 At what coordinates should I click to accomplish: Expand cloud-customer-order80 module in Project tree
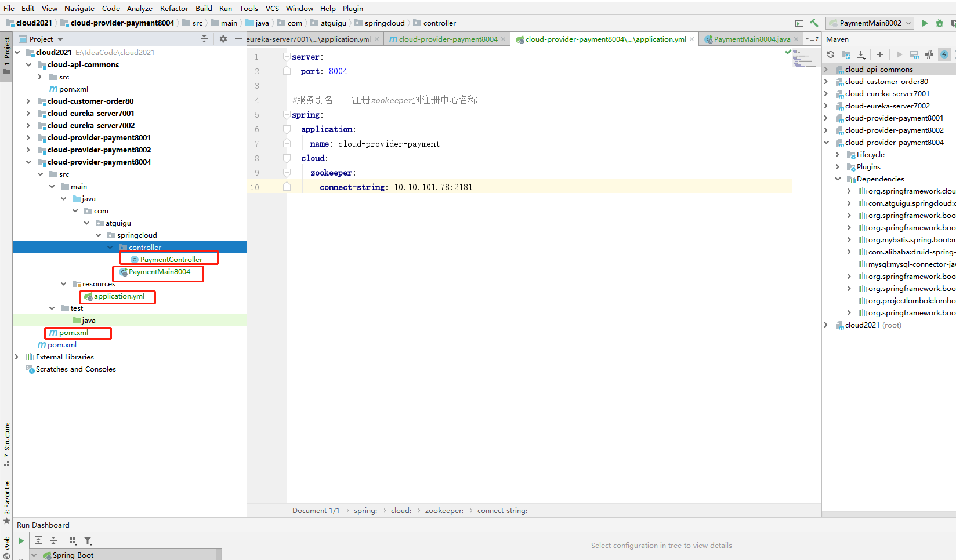pyautogui.click(x=28, y=101)
